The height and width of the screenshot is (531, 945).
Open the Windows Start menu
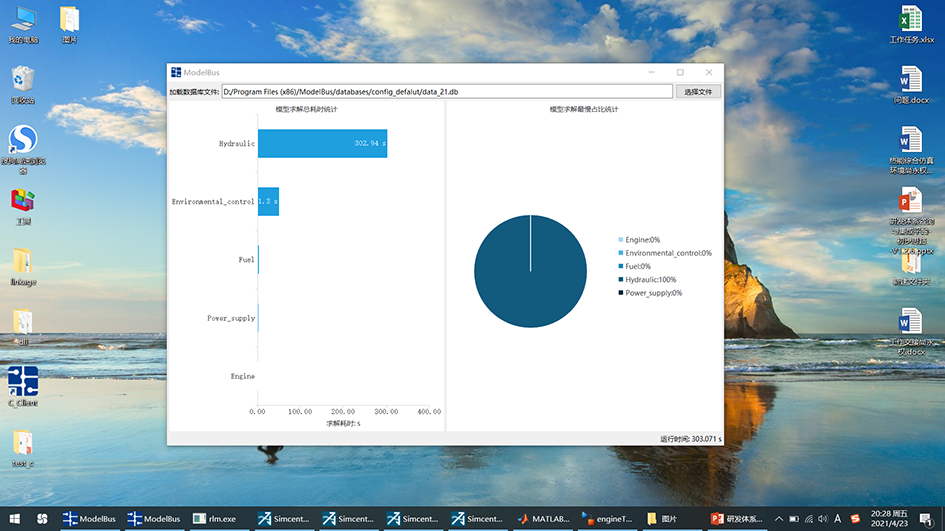tap(14, 519)
